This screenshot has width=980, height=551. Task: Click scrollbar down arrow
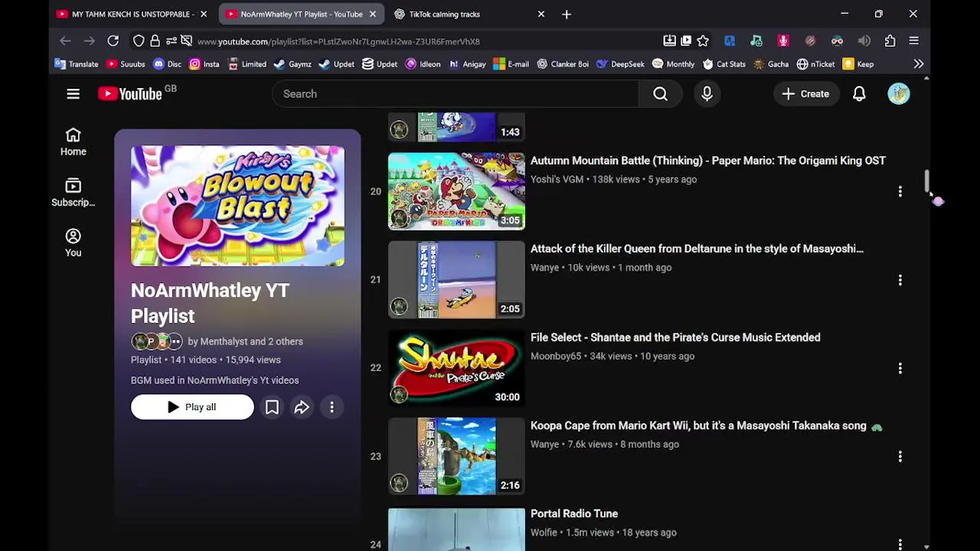click(927, 546)
